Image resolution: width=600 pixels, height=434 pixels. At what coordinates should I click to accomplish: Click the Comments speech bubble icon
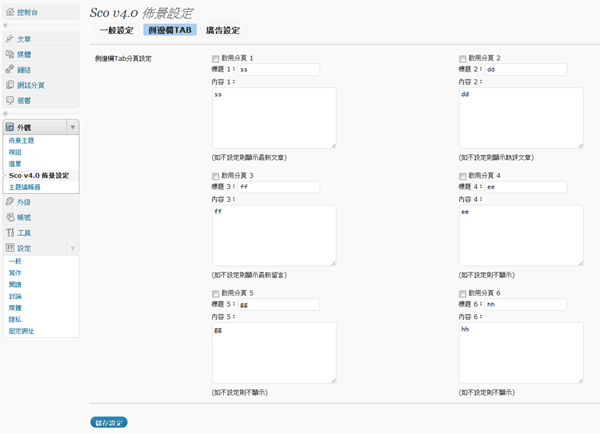[x=10, y=100]
